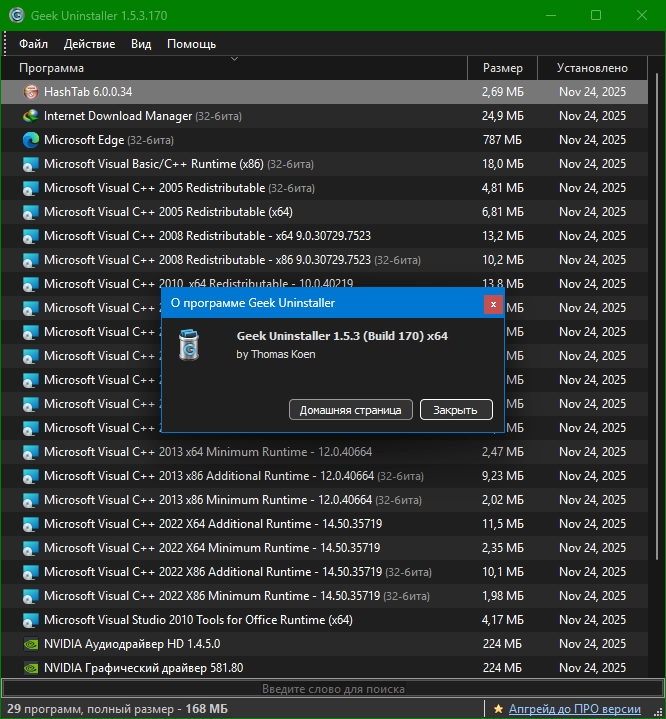Screen dimensions: 666x719
Task: Minimize the Geek Uninstaller window
Action: click(x=551, y=15)
